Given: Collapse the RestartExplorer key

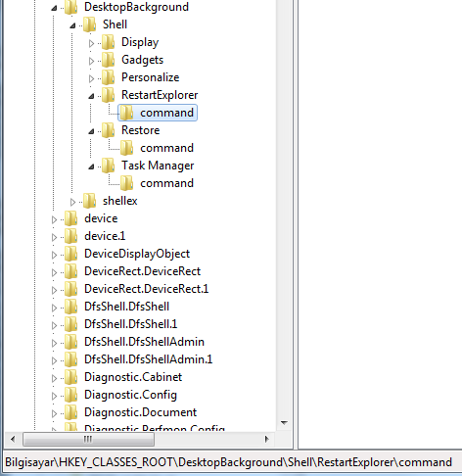Looking at the screenshot, I should 91,96.
